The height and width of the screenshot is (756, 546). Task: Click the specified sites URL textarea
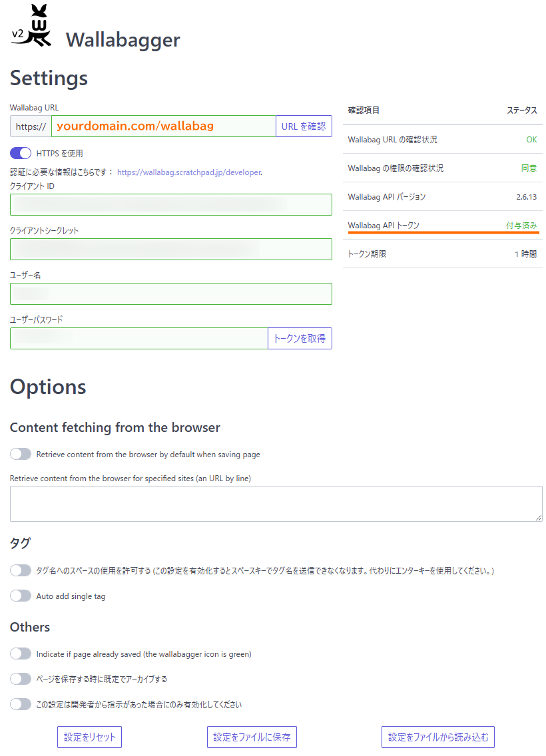[276, 504]
